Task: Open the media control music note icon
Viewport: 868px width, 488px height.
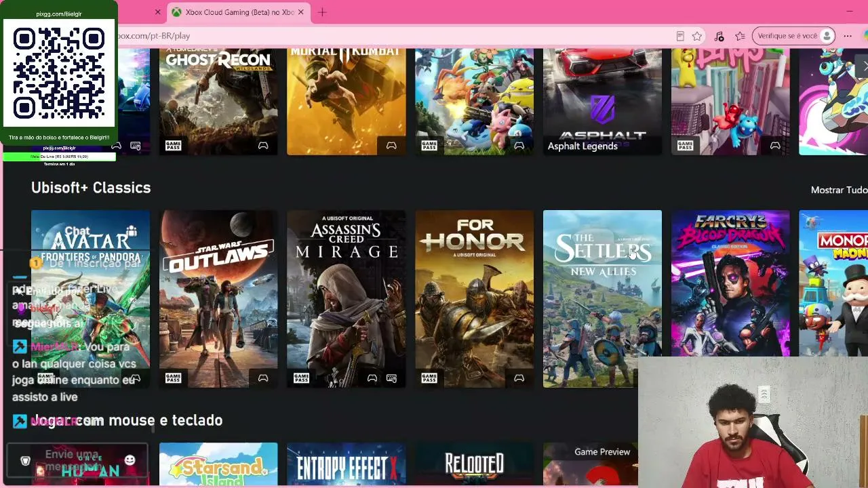Action: [719, 36]
